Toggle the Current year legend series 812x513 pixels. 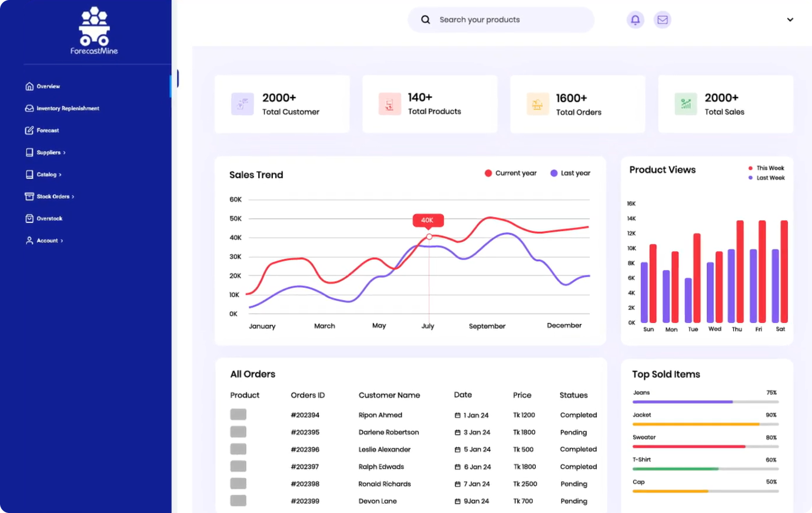[x=510, y=173]
